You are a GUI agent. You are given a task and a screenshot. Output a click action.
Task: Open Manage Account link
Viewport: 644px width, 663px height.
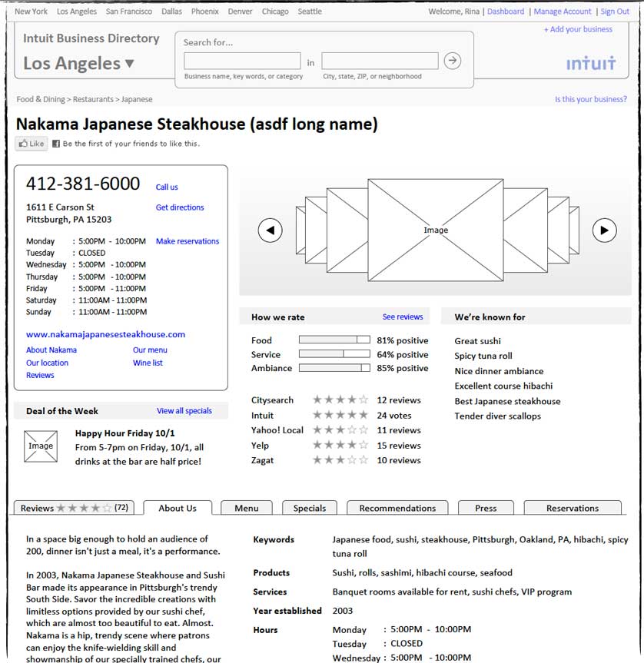tap(563, 12)
